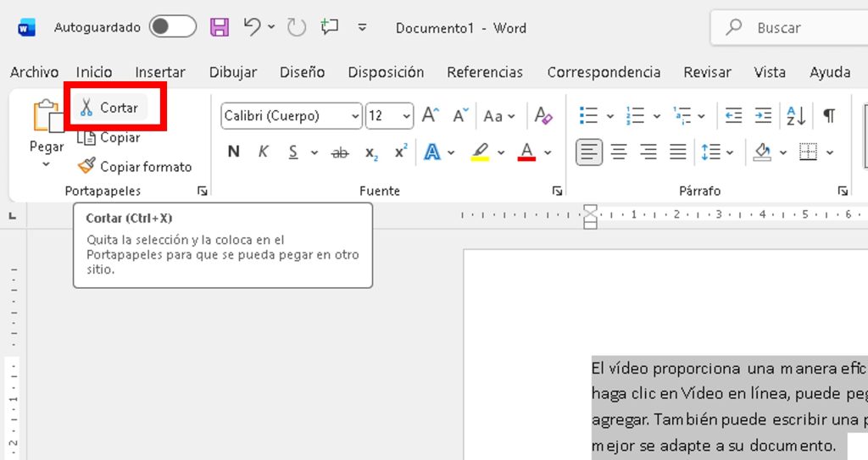Expand the Pegar paste options arrow
The width and height of the screenshot is (868, 460).
click(x=46, y=164)
